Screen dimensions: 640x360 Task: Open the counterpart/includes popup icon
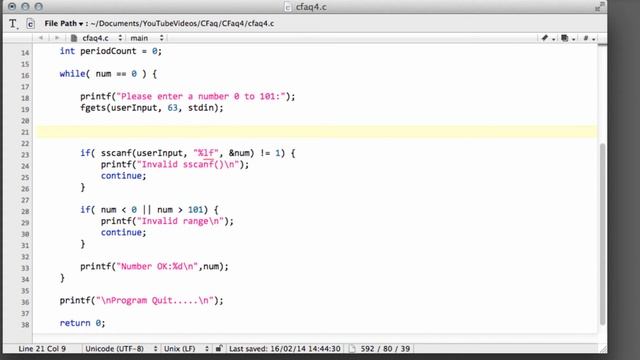pos(567,38)
